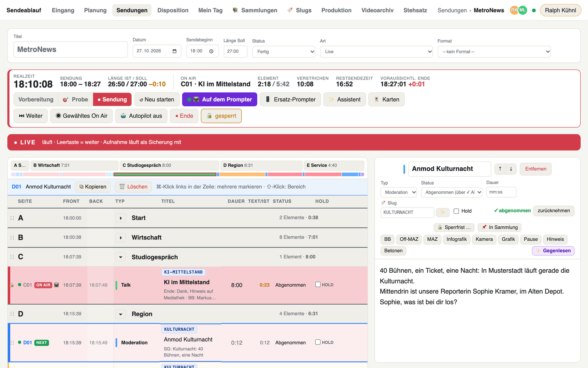
Task: Click the Entfernen button
Action: point(535,169)
